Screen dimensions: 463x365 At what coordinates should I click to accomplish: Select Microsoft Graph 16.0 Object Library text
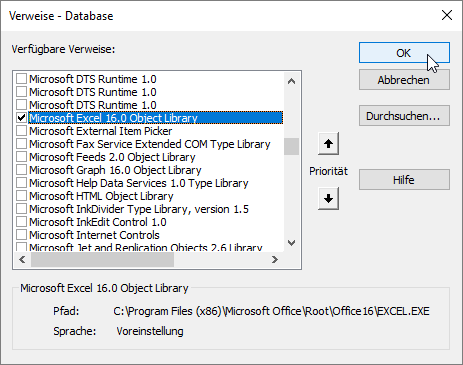[x=115, y=170]
